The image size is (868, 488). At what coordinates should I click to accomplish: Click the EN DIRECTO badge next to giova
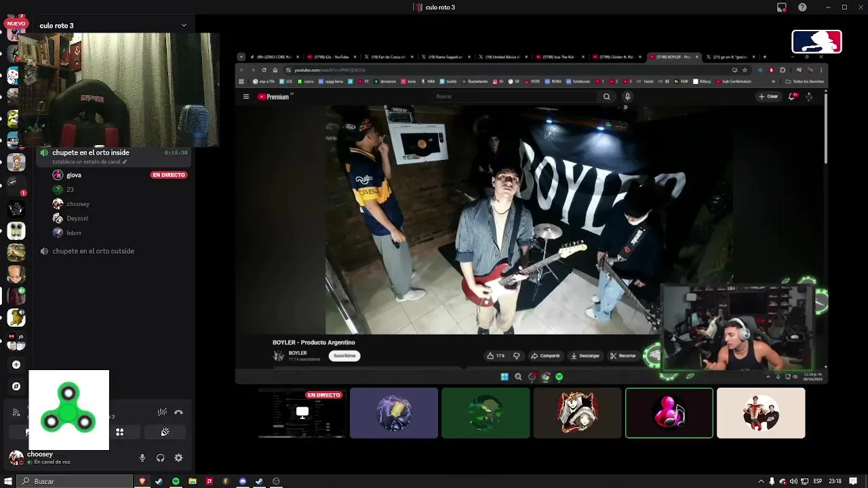pos(169,175)
